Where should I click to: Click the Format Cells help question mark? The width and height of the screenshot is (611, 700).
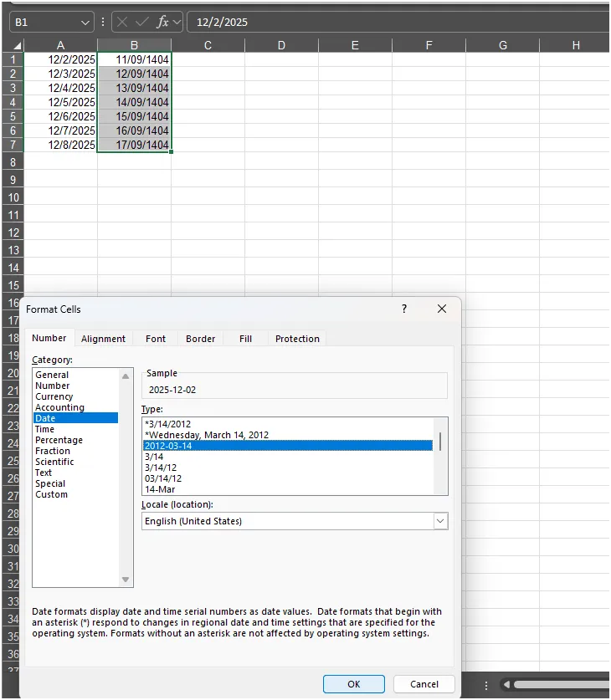click(x=404, y=309)
